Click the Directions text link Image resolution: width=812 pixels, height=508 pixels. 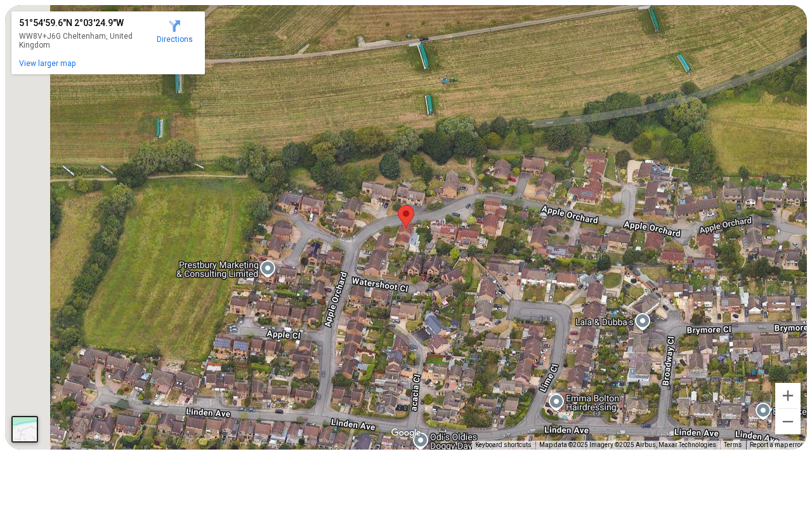coord(174,39)
